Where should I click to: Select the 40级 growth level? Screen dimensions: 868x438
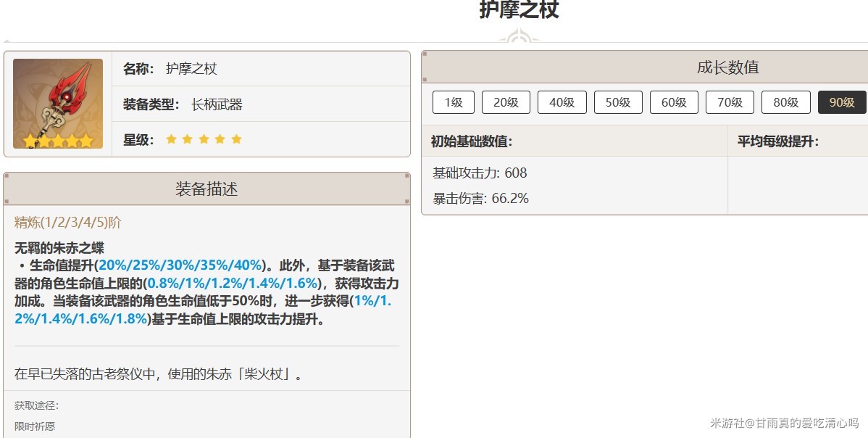coord(562,102)
